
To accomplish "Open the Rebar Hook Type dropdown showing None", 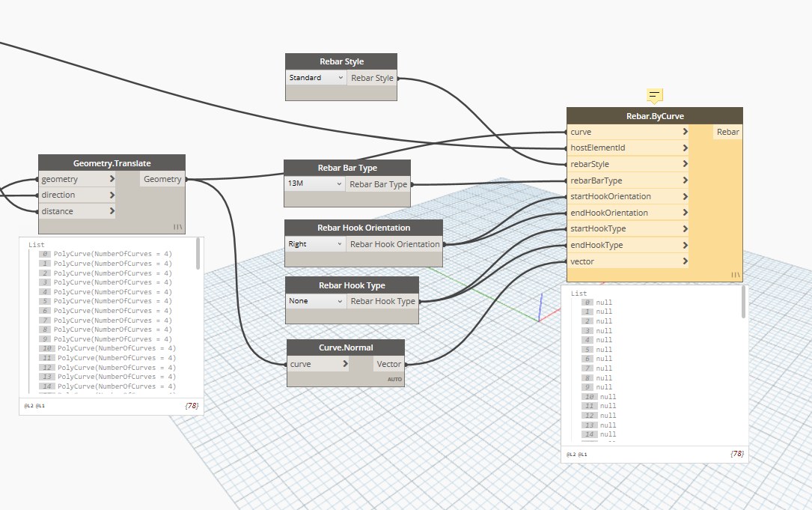I will (315, 301).
